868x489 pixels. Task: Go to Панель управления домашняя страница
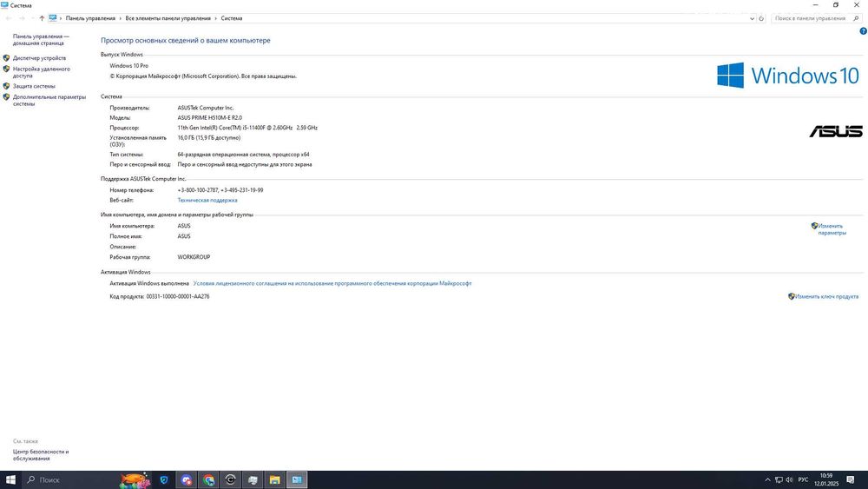(x=41, y=40)
